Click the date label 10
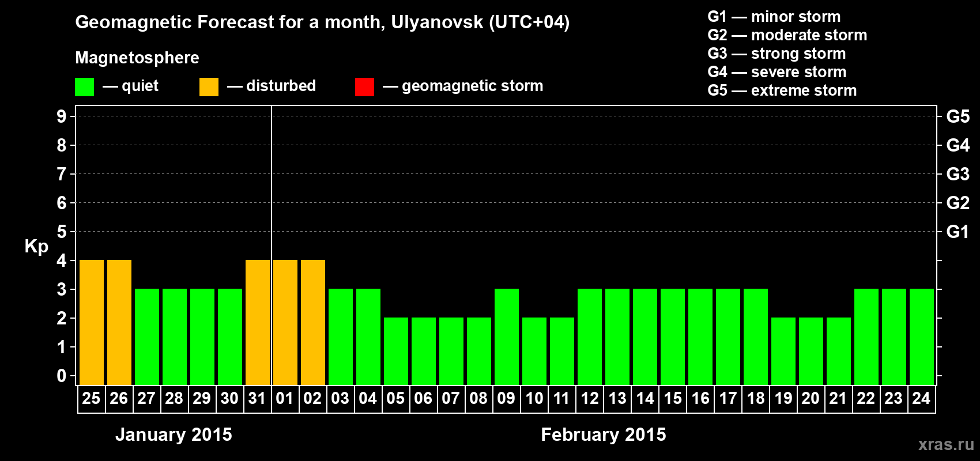The height and width of the screenshot is (461, 980). (x=534, y=399)
